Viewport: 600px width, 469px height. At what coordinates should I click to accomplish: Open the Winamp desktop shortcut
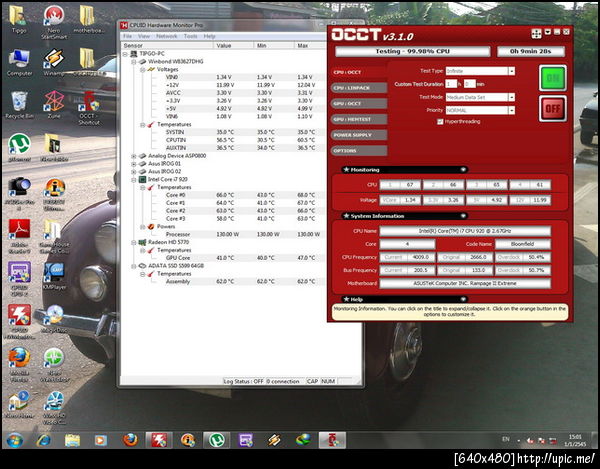(54, 58)
